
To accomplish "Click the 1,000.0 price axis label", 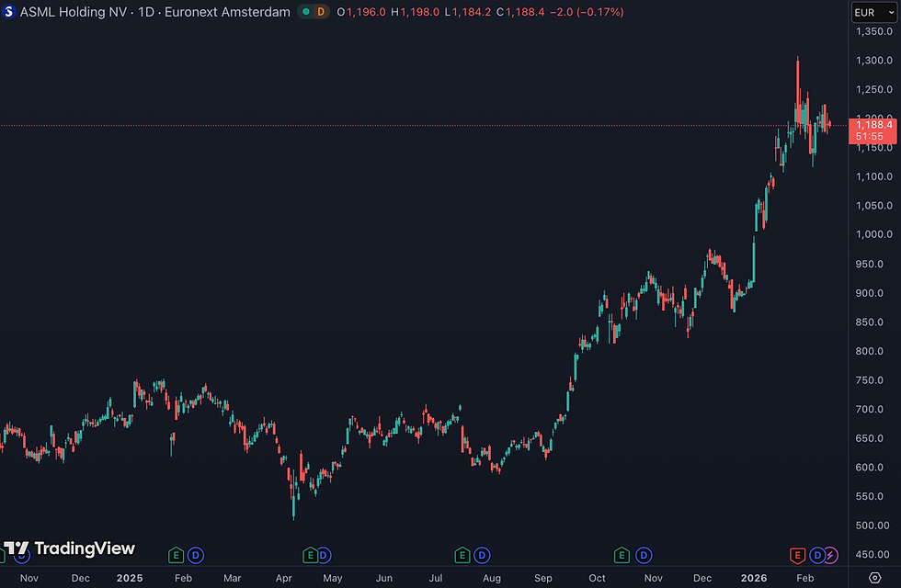I will [x=874, y=234].
